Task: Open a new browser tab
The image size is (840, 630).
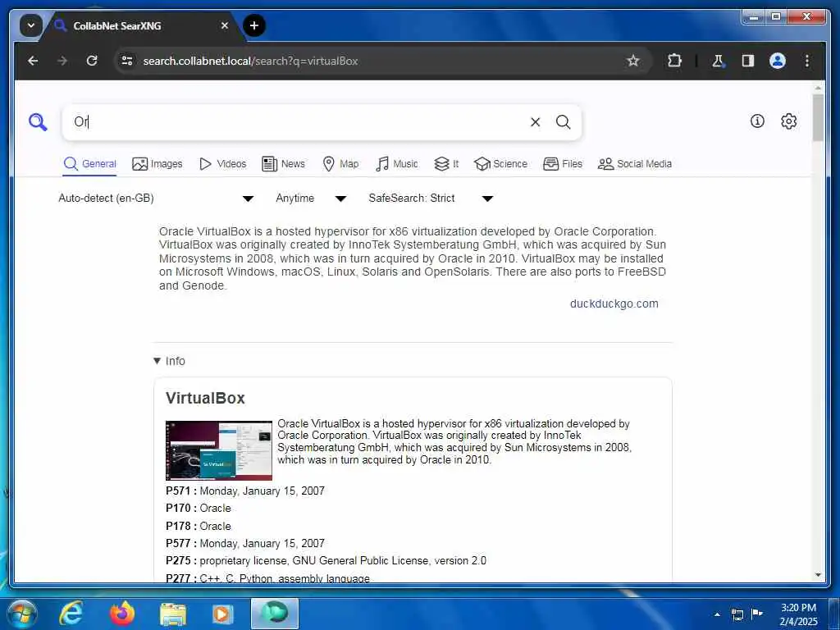Action: coord(254,25)
